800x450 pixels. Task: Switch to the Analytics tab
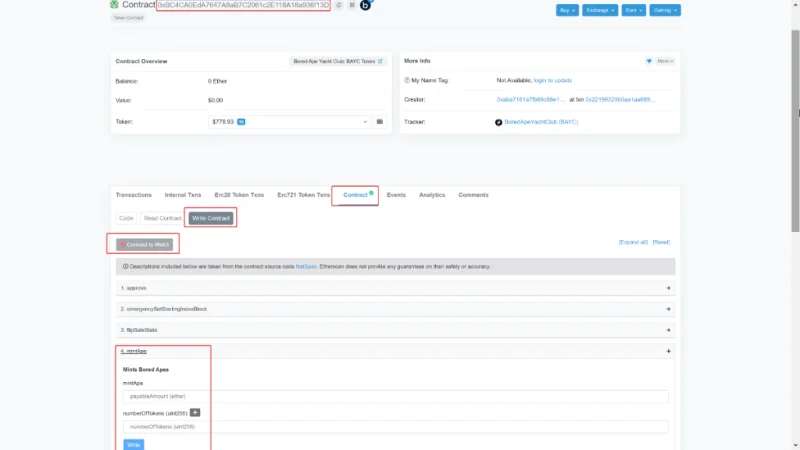click(432, 195)
